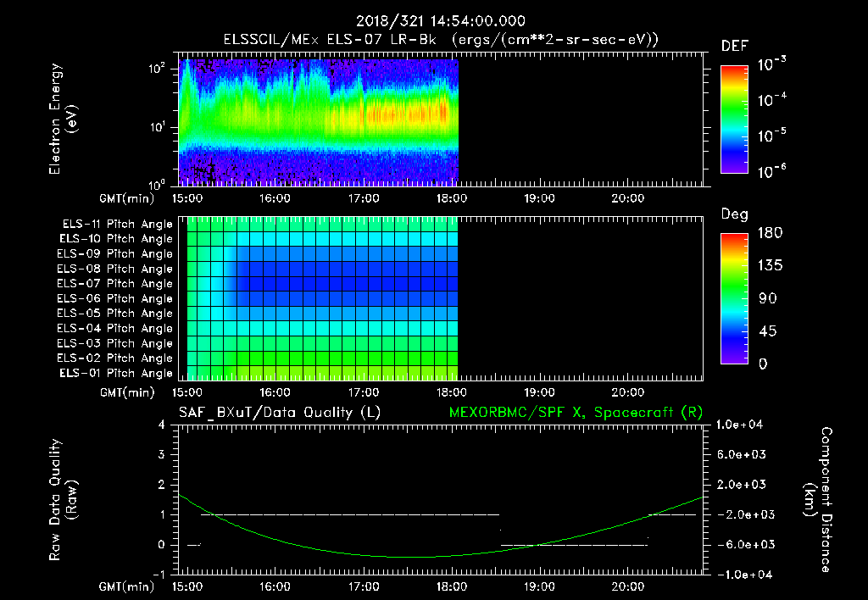Image resolution: width=868 pixels, height=600 pixels.
Task: Select the ELS-01 Pitch Angle row label
Action: 117,373
